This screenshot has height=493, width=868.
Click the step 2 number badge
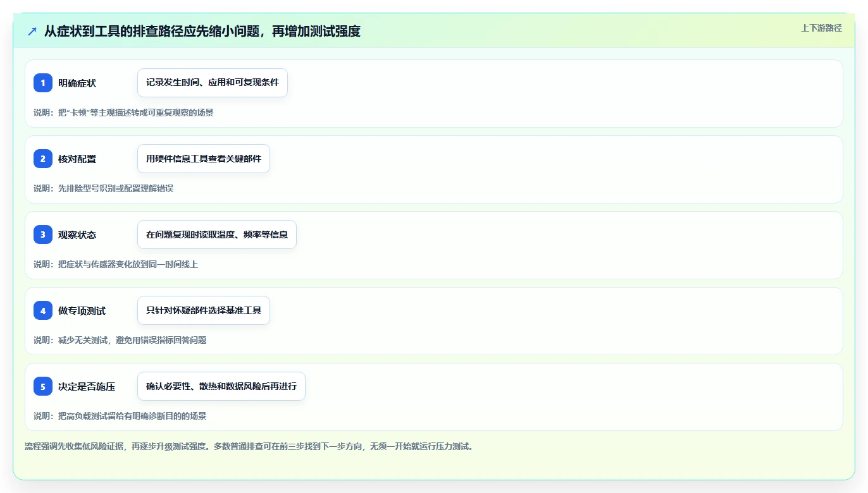coord(43,159)
